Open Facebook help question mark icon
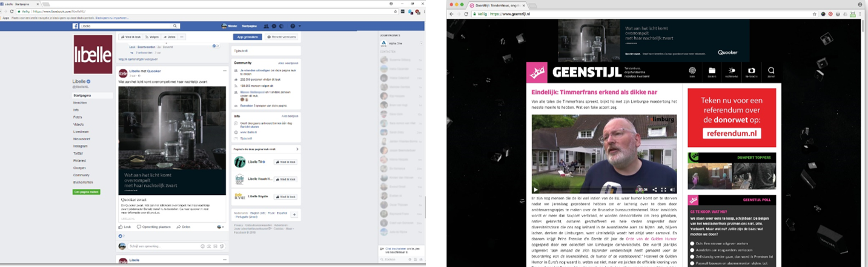This screenshot has width=868, height=267. 293,26
